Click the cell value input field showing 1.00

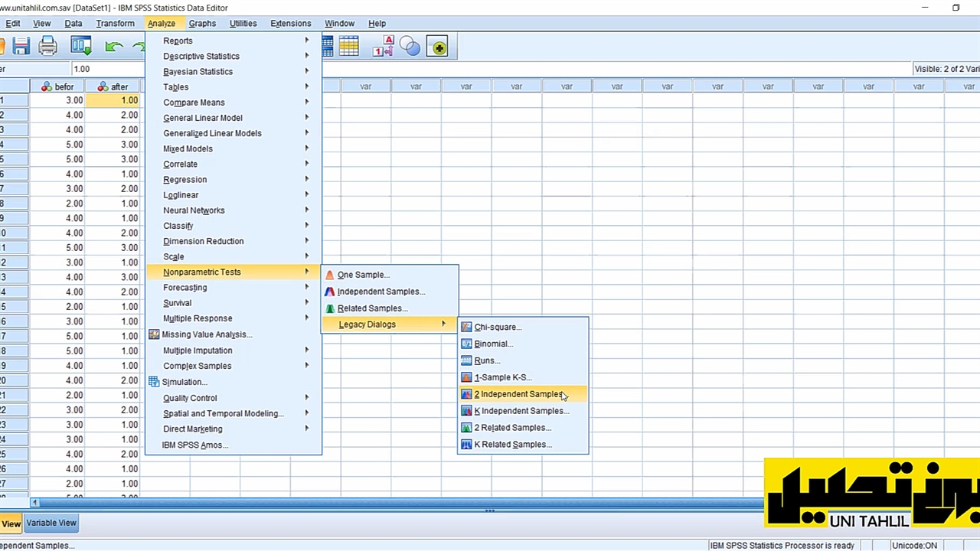tap(107, 69)
